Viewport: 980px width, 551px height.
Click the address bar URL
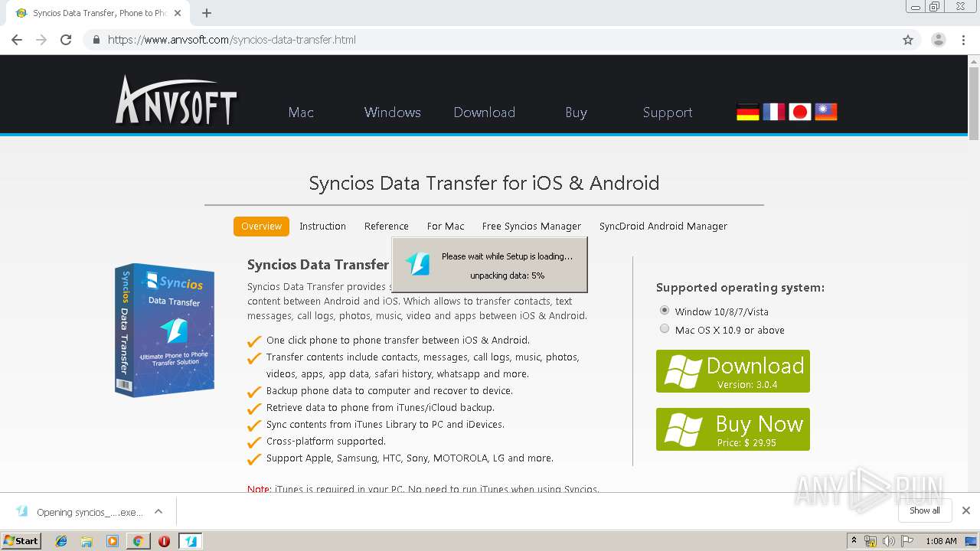232,40
